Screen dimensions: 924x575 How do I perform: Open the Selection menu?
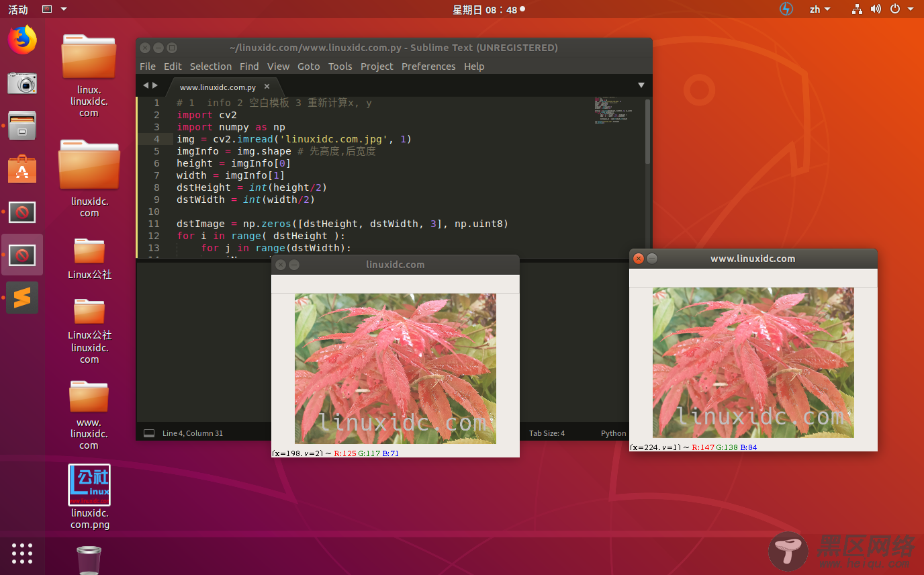pos(211,67)
